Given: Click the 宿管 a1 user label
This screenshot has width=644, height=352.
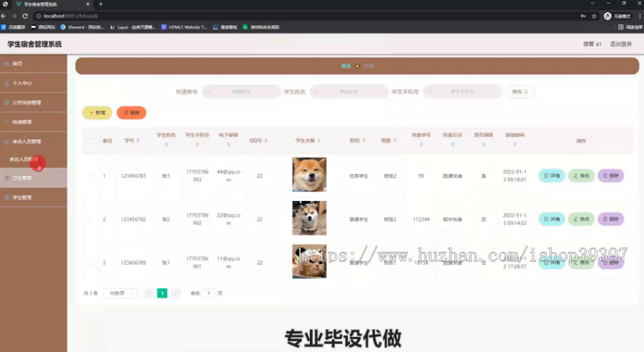Looking at the screenshot, I should coord(592,44).
